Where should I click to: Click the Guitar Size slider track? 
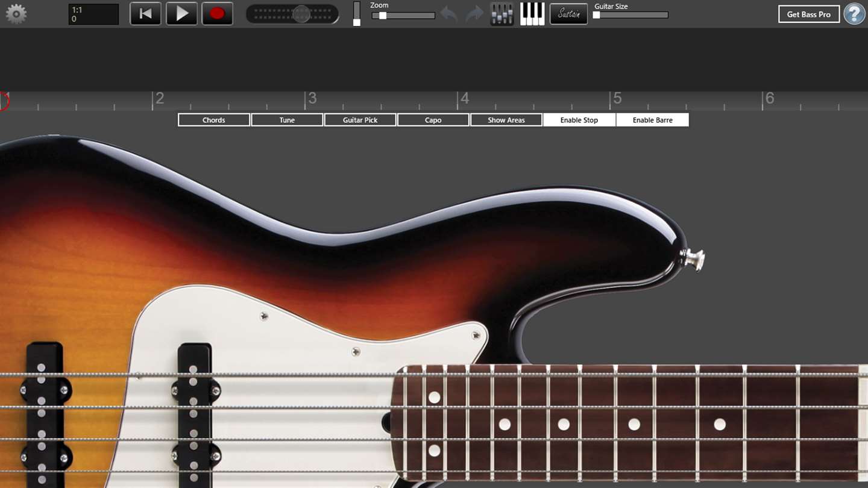coord(631,15)
